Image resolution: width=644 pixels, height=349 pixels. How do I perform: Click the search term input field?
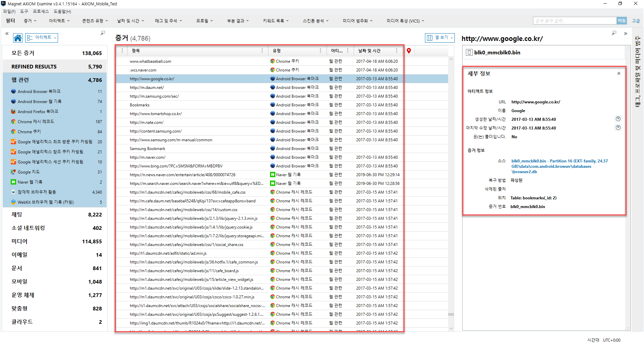coord(575,21)
